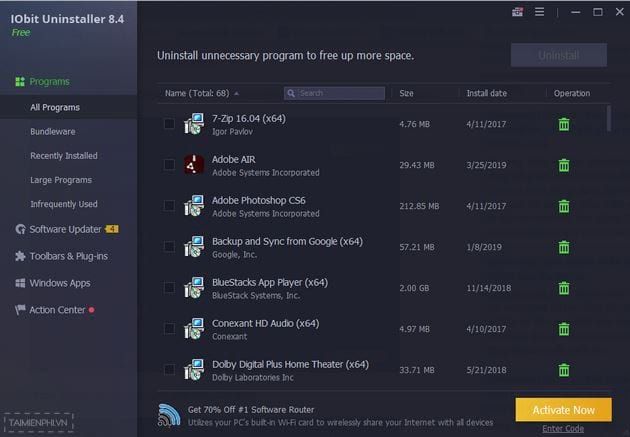Check Backup and Sync from Google checkbox
630x437 pixels.
coord(169,246)
